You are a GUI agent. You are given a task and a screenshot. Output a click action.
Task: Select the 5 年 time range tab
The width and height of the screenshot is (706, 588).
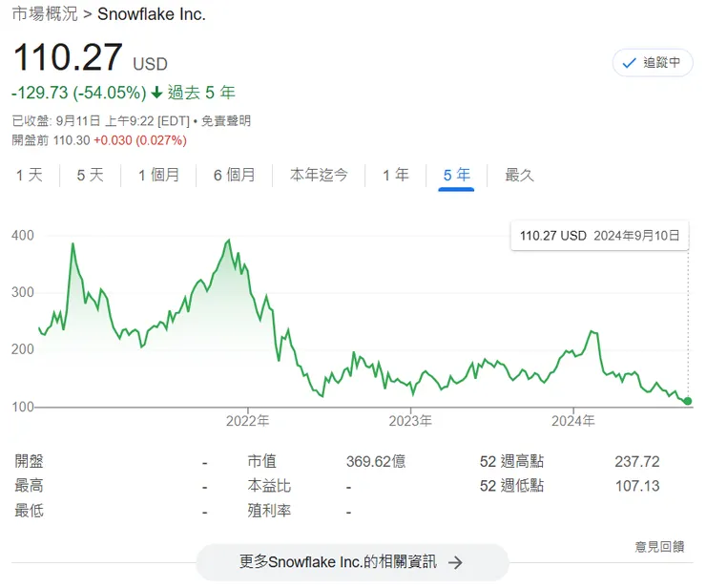click(x=457, y=175)
